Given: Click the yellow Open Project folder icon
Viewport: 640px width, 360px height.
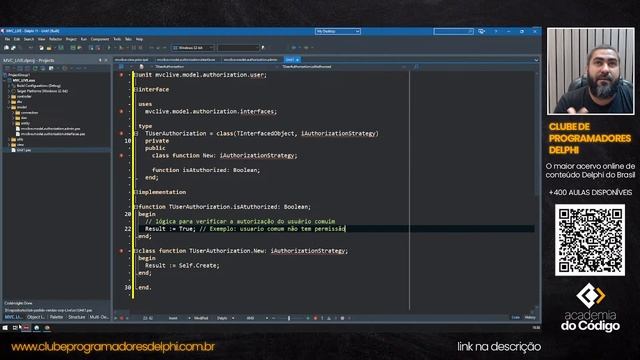Looking at the screenshot, I should [x=49, y=48].
